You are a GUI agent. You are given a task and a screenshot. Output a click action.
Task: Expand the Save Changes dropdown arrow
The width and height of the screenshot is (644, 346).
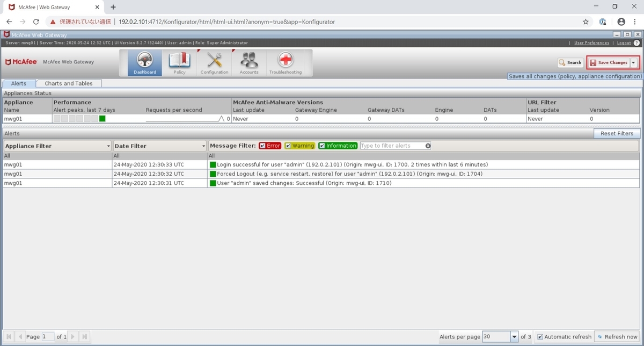click(x=634, y=62)
